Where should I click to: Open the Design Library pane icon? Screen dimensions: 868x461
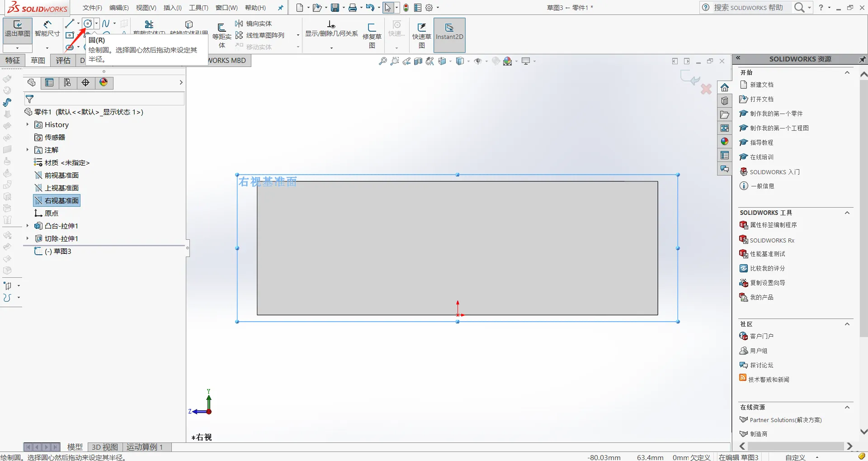tap(725, 101)
